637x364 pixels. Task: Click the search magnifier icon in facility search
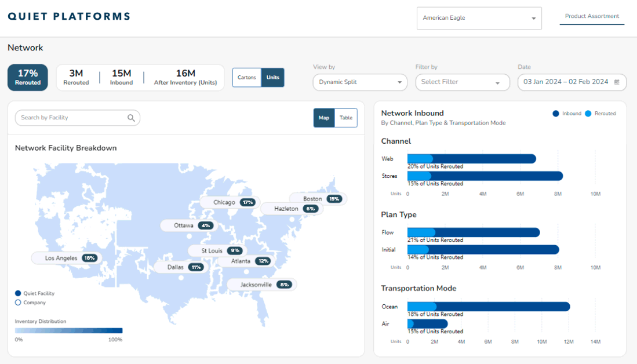tap(132, 118)
